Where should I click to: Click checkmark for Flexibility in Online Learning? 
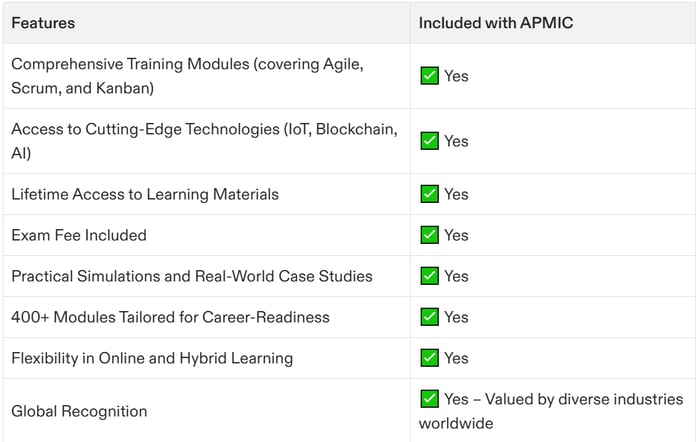coord(429,358)
